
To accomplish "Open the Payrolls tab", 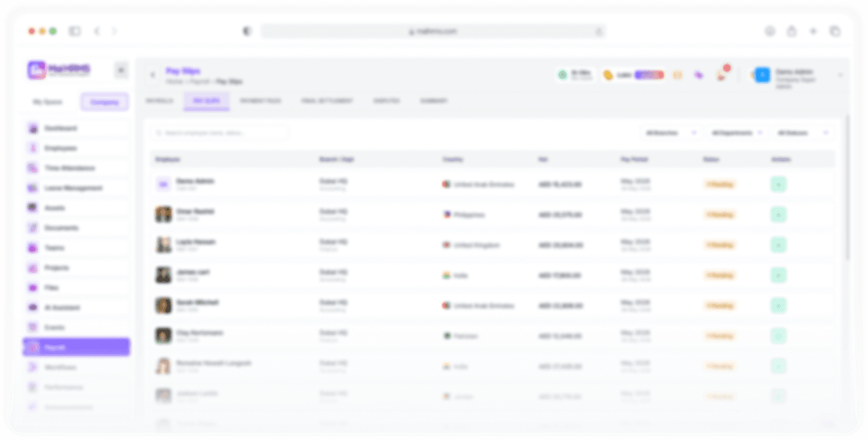I will click(x=159, y=101).
